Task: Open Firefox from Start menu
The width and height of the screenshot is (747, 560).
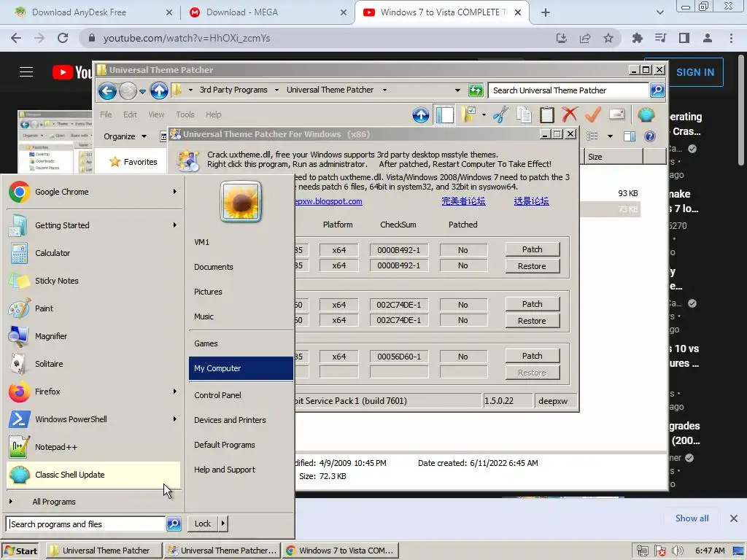Action: (x=94, y=392)
